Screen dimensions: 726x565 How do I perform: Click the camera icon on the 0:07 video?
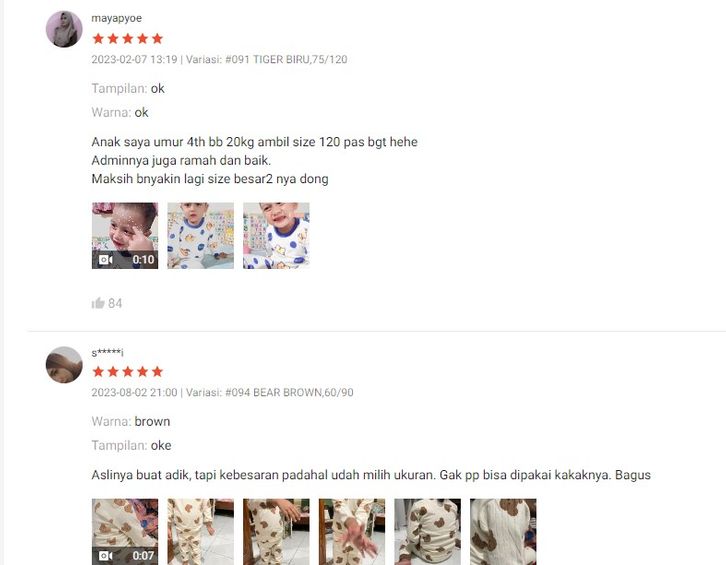106,555
